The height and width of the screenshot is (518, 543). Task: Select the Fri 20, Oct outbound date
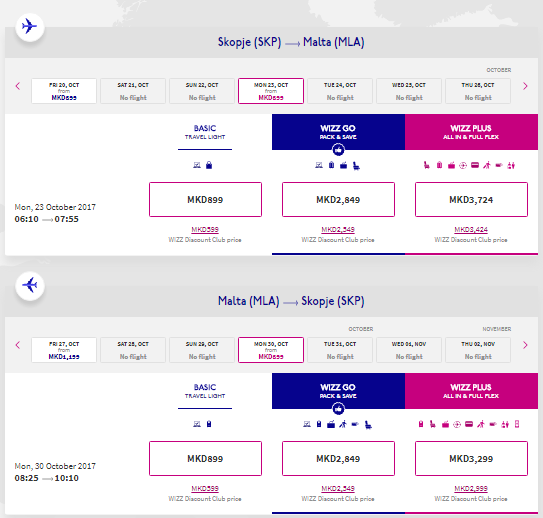click(64, 91)
